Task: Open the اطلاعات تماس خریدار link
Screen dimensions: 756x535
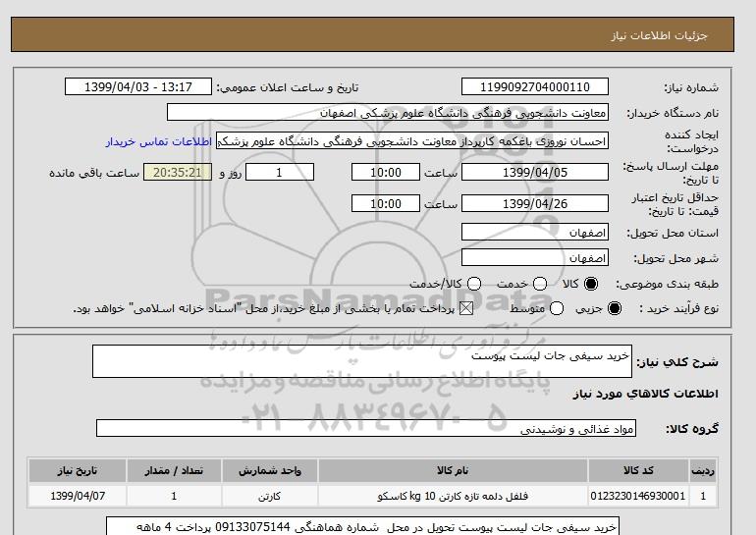Action: 159,142
